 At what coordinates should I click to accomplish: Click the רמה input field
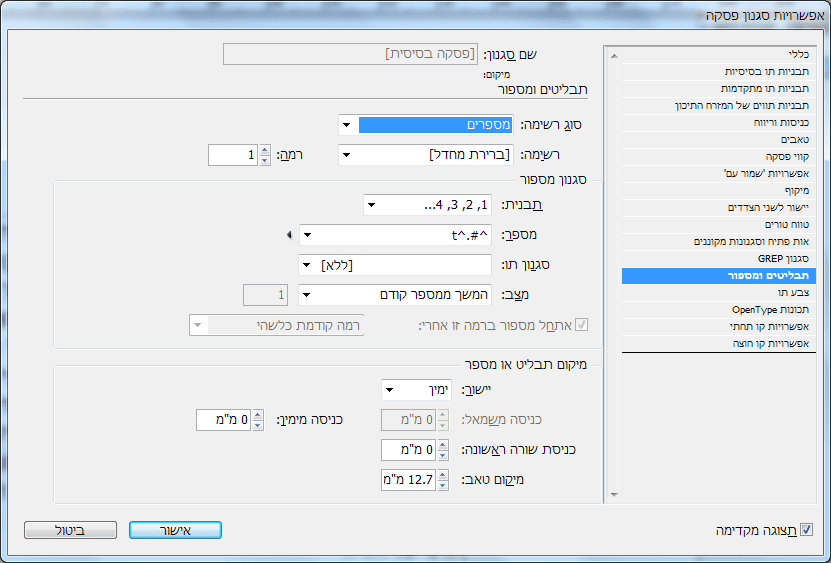tap(233, 155)
